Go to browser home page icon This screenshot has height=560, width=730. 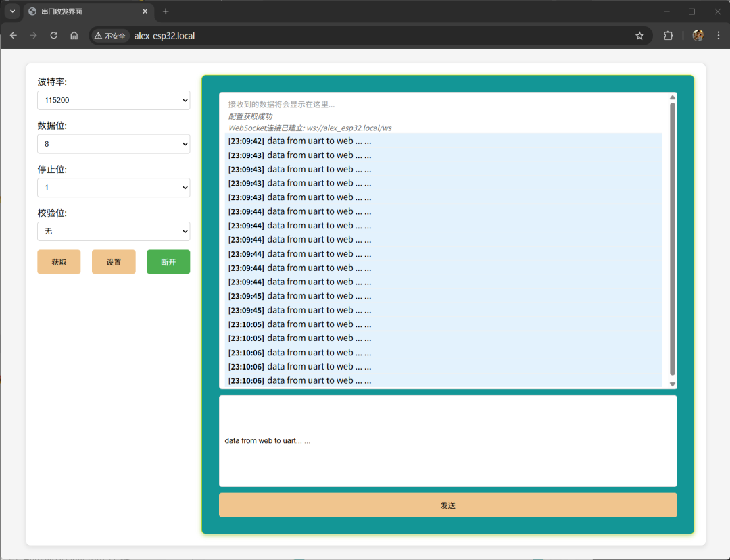point(74,36)
